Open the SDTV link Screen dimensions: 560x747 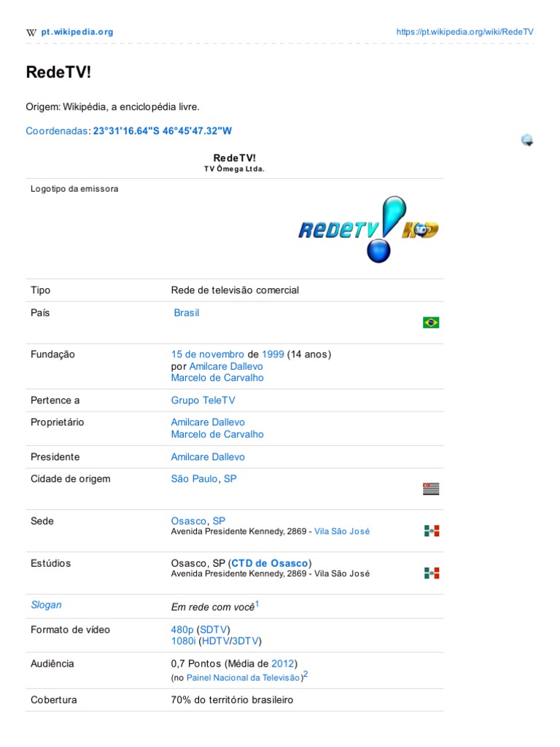pos(214,630)
